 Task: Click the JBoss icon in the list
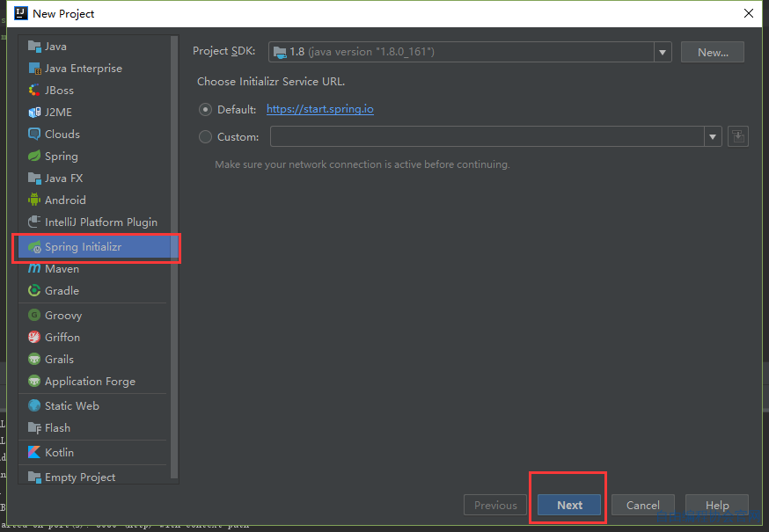(x=34, y=91)
